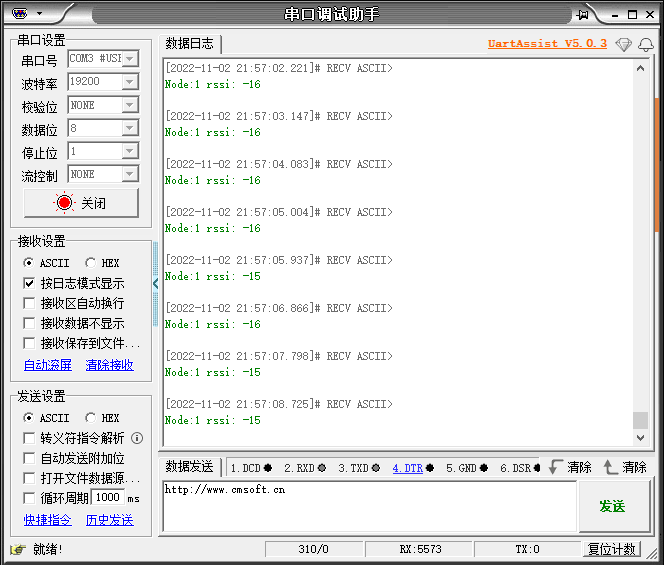This screenshot has width=664, height=565.
Task: Click the 清除接收 link
Action: pyautogui.click(x=110, y=365)
